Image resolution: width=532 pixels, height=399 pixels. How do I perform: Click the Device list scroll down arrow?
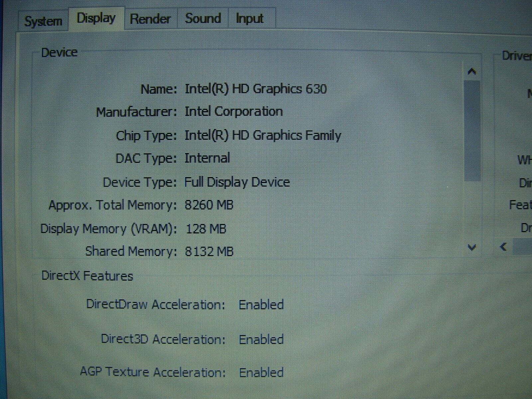click(472, 247)
